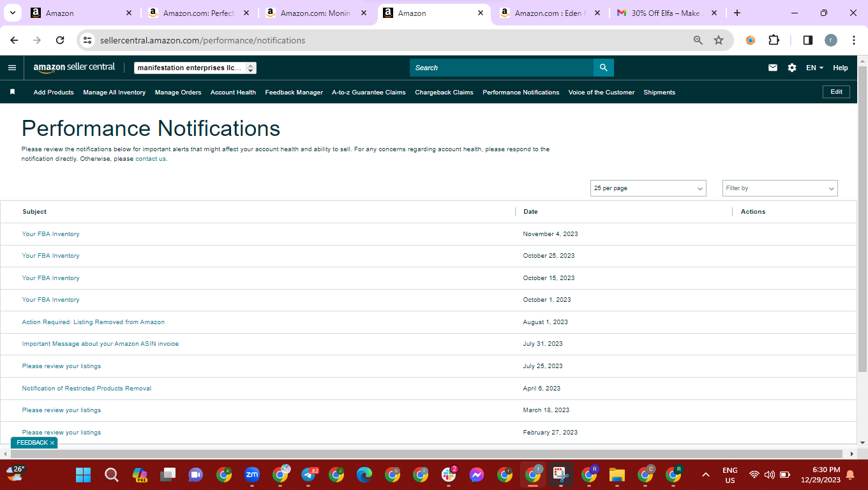The width and height of the screenshot is (868, 490).
Task: Open Microsoft Edge from the taskbar
Action: point(364,475)
